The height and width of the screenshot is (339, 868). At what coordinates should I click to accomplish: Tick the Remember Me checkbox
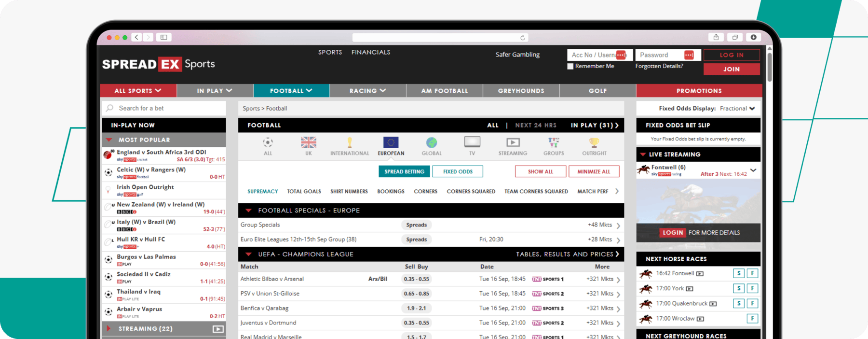[570, 66]
